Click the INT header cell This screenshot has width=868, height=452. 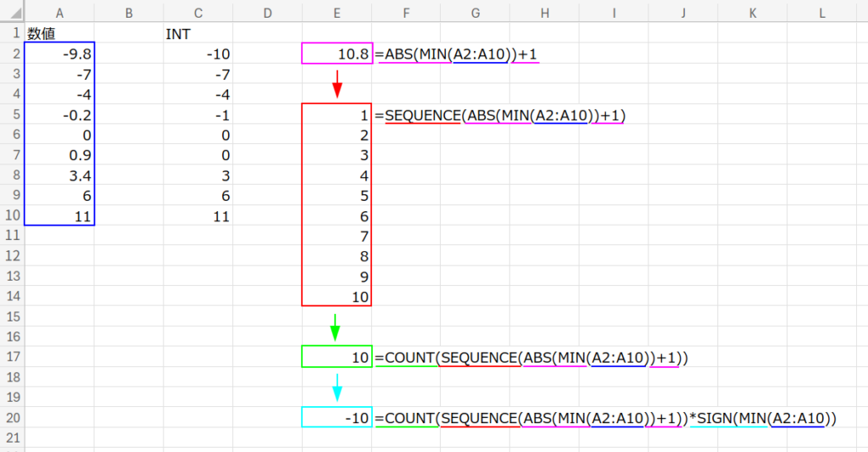pyautogui.click(x=198, y=34)
